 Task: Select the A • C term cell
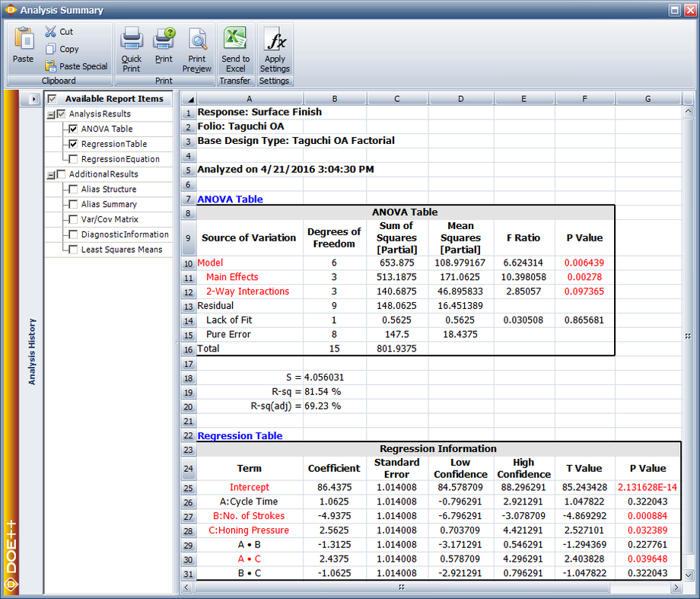[x=250, y=559]
